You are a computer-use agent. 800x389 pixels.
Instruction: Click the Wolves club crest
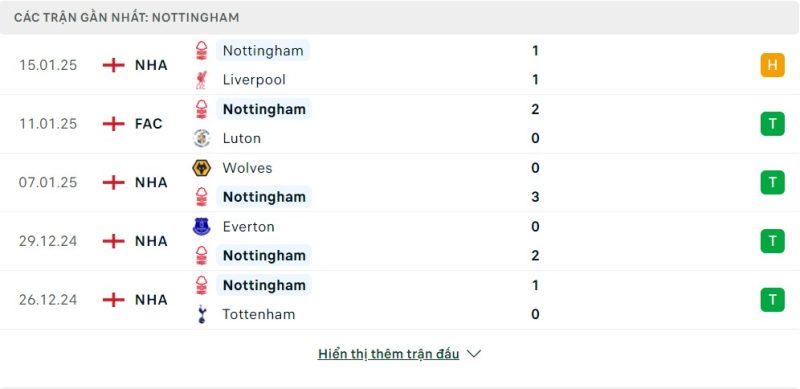click(x=202, y=168)
